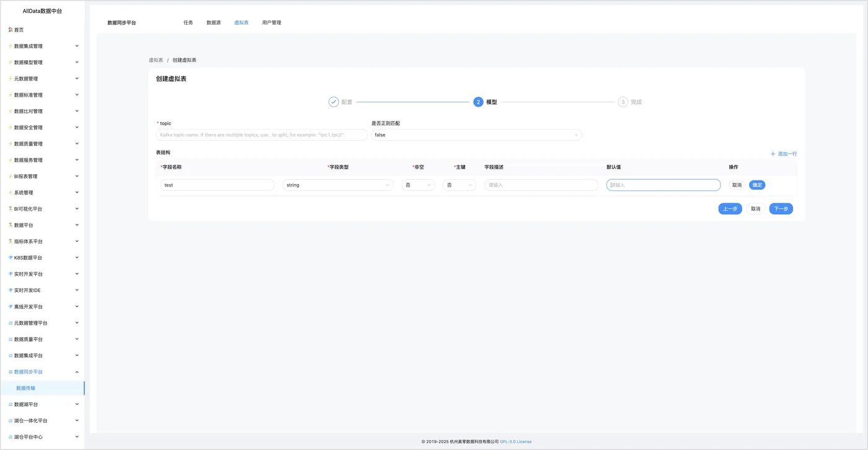Open the 主键 dropdown in test row
868x450 pixels.
click(459, 185)
